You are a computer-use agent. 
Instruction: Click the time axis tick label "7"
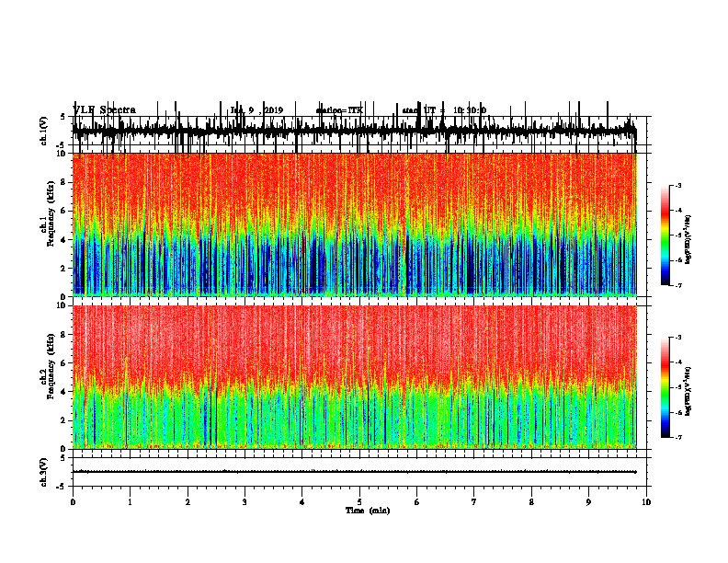474,501
